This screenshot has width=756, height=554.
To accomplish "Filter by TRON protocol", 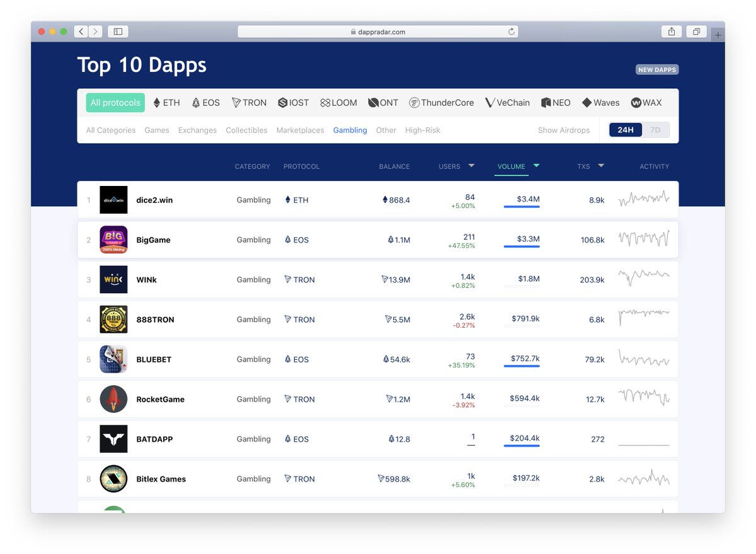I will point(249,103).
